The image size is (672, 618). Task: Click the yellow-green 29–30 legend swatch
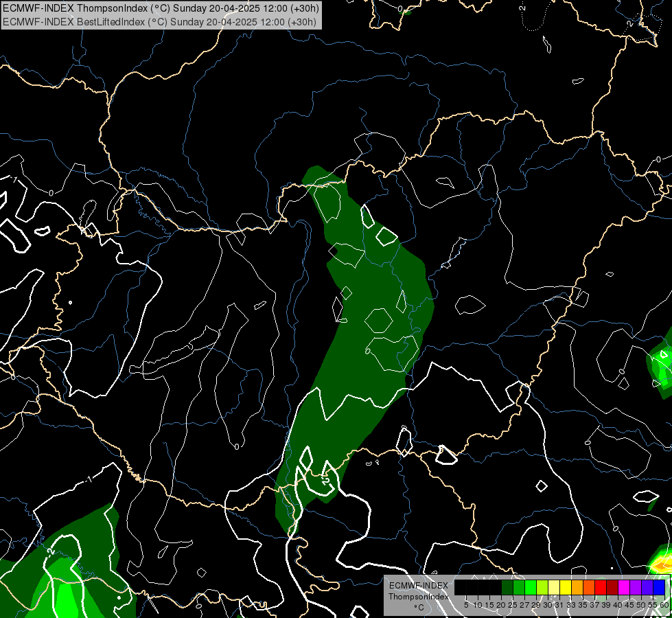(542, 587)
